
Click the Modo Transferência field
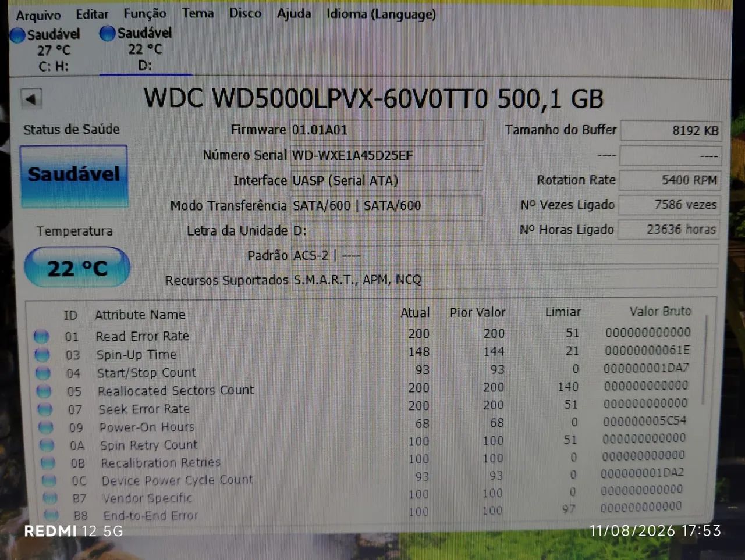click(x=386, y=205)
